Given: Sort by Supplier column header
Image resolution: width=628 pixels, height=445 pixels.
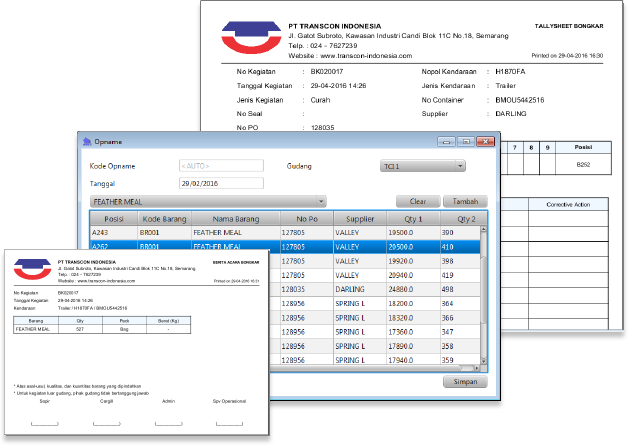Looking at the screenshot, I should tap(360, 219).
